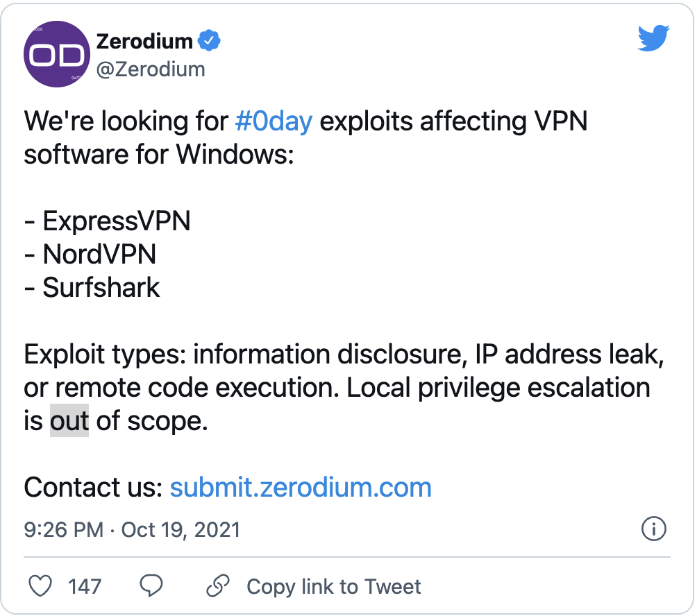Click the ExpressVPN list entry

point(116,221)
